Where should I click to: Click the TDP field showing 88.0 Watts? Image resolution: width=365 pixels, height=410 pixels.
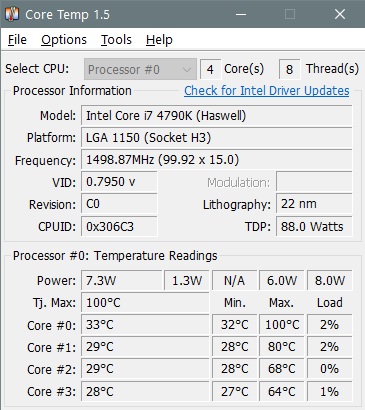(314, 227)
